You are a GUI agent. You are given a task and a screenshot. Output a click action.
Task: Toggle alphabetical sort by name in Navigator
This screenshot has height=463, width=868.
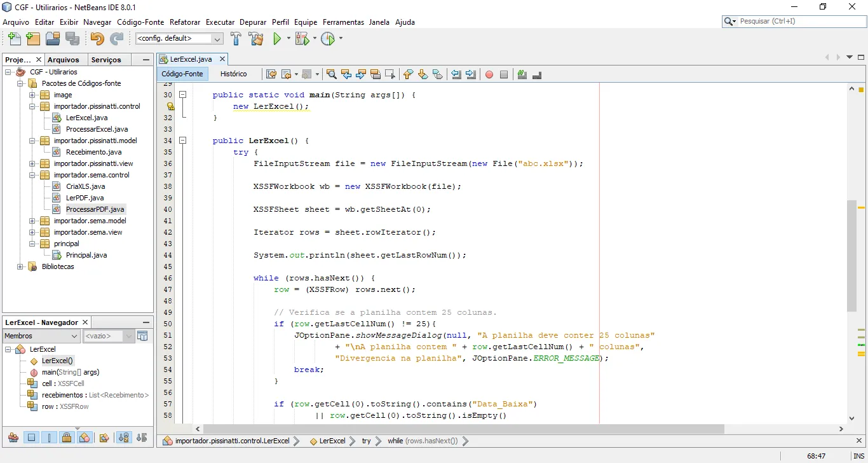coord(124,438)
